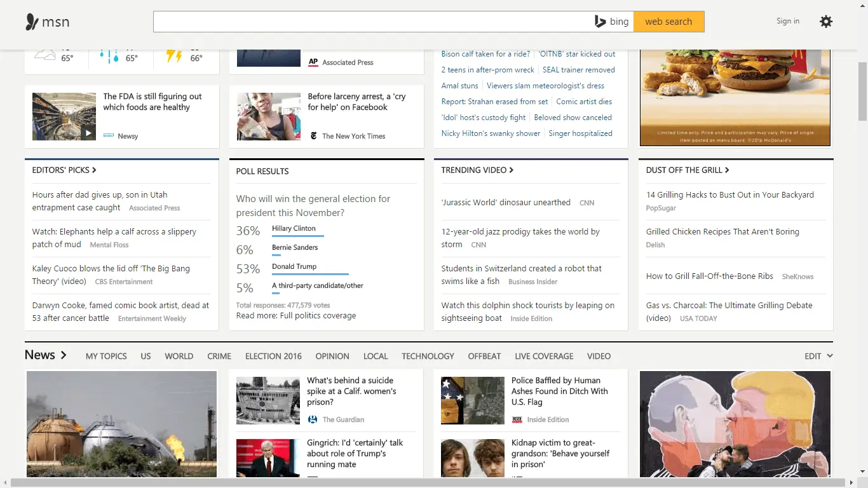Click The New York Times logo icon
Screen dimensions: 868x488
(313, 136)
